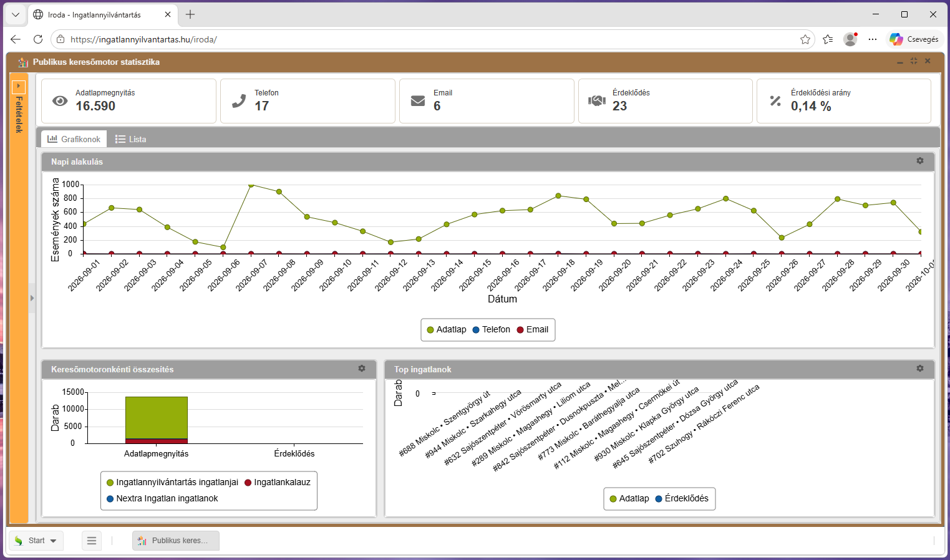The width and height of the screenshot is (950, 560).
Task: Open the browser profile avatar
Action: [850, 39]
